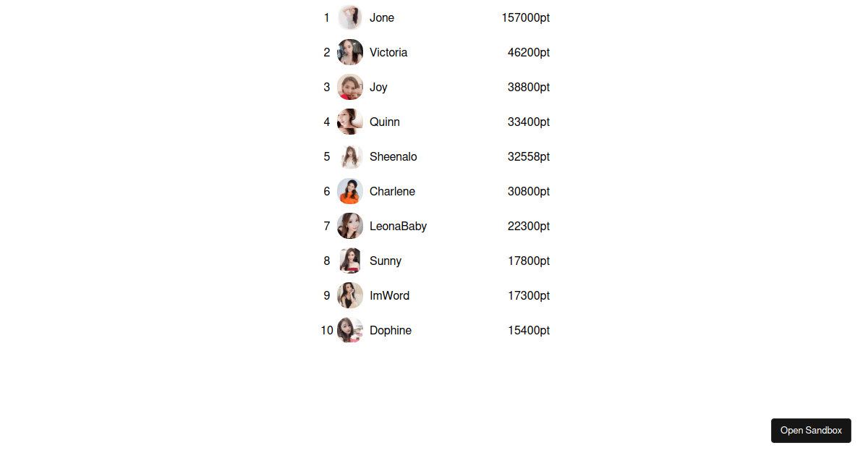
Task: Click Quinn's profile avatar
Action: click(x=350, y=122)
